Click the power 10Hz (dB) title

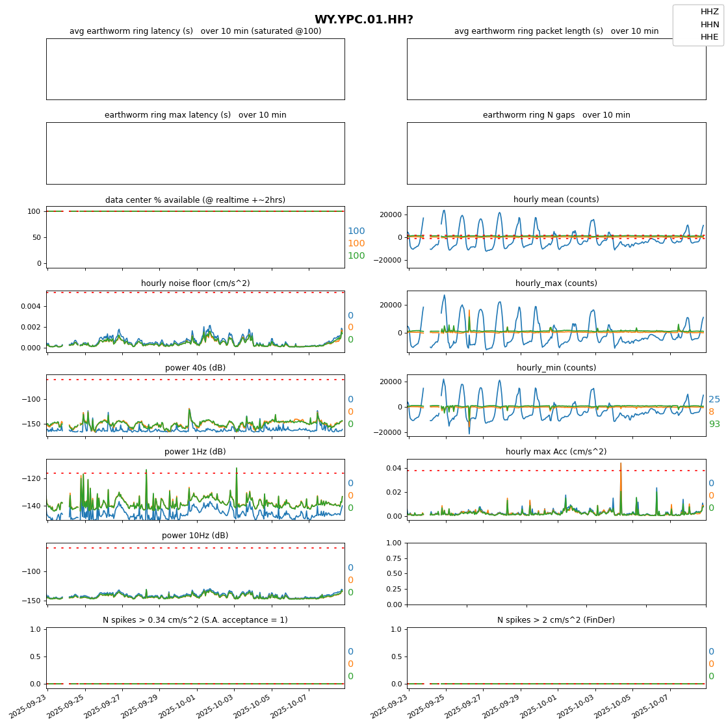[x=195, y=536]
